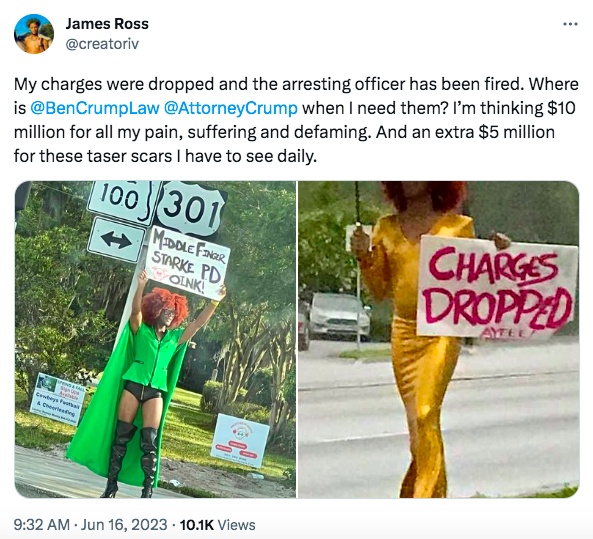Click the Middle Finger Starke PD sign

187,262
